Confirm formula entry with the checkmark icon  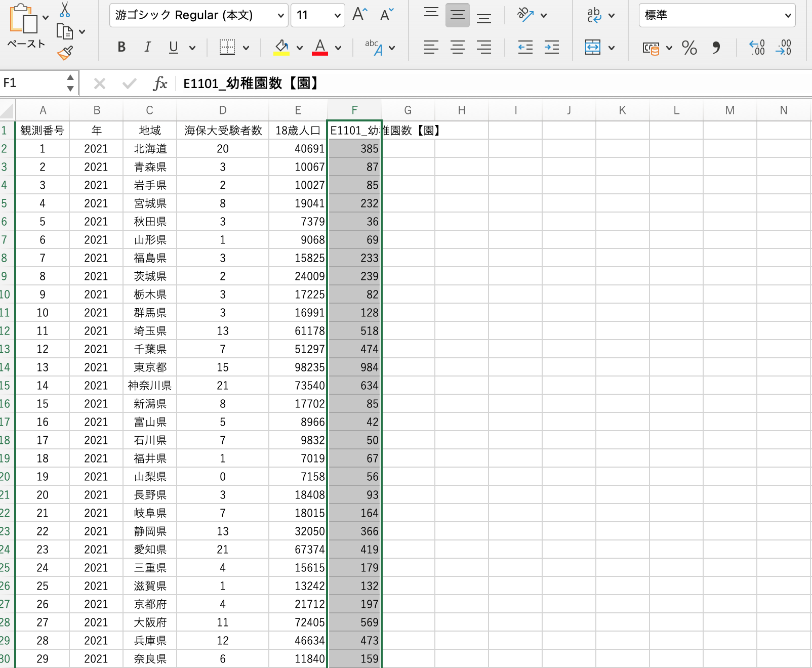(130, 83)
